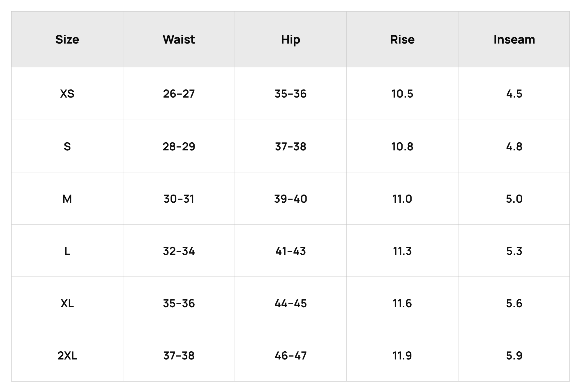This screenshot has width=581, height=392.
Task: Click hip value 46–47
Action: (x=290, y=355)
